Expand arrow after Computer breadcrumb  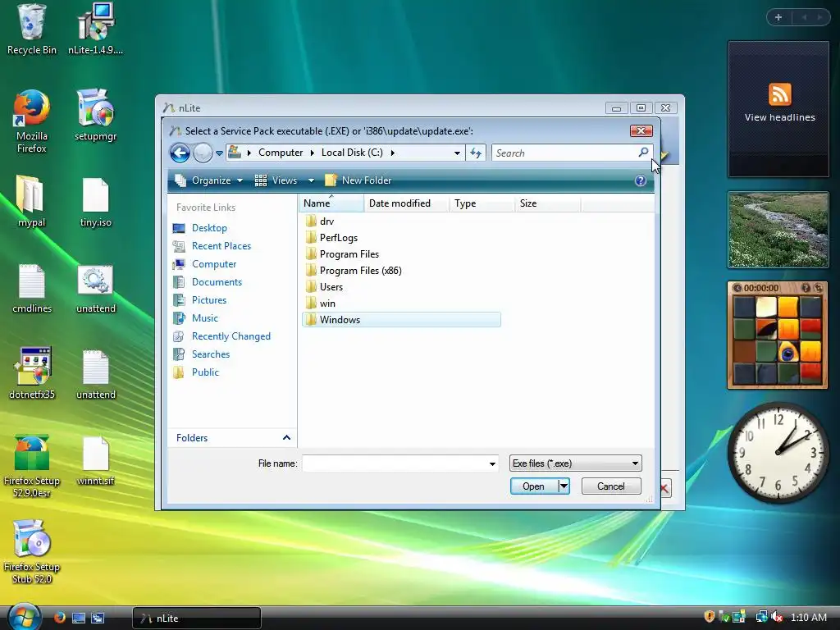pyautogui.click(x=313, y=153)
